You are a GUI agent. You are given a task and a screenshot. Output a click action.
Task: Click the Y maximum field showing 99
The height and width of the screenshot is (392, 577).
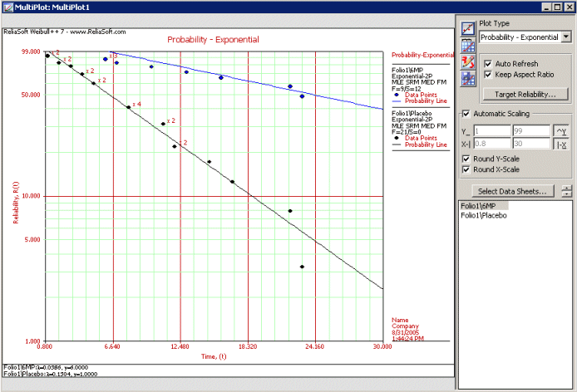tap(531, 131)
